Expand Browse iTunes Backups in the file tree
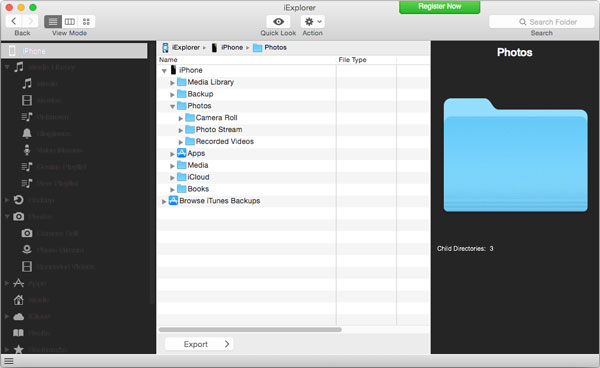 (164, 201)
